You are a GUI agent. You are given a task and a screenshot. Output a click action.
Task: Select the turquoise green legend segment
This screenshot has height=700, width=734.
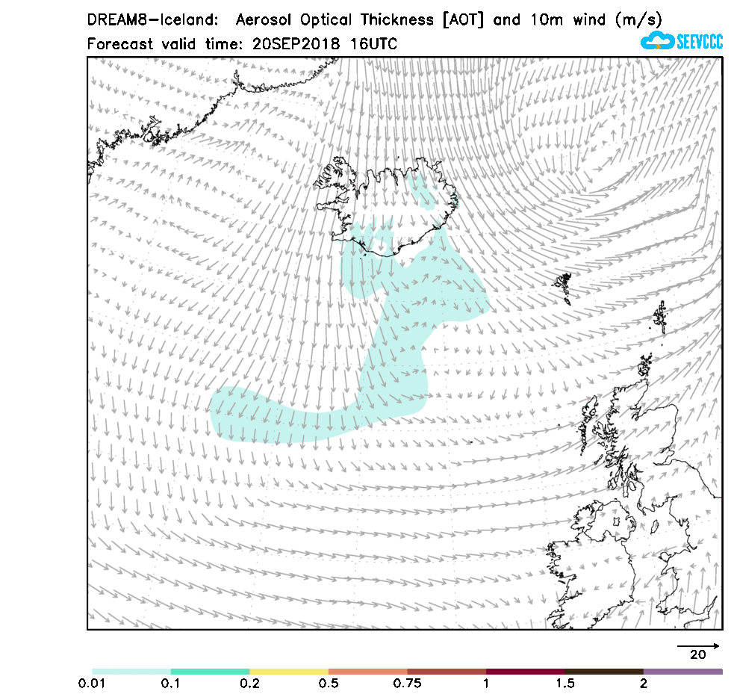[210, 672]
